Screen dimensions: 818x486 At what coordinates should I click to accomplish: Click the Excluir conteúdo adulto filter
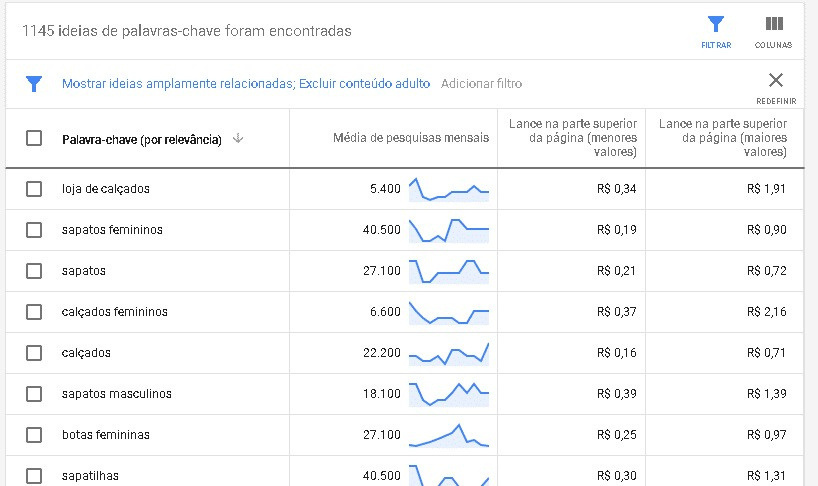pos(365,84)
